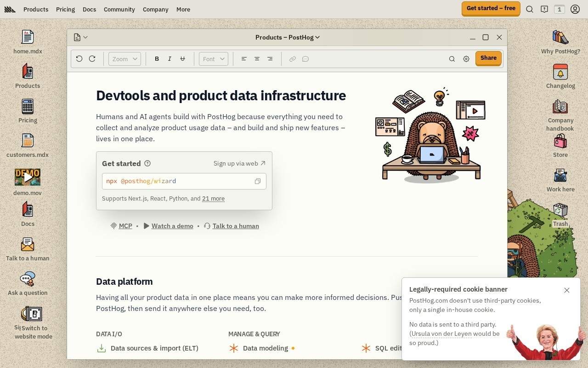This screenshot has height=368, width=588.
Task: Click the hedgehog at desk illustration
Action: click(x=431, y=135)
